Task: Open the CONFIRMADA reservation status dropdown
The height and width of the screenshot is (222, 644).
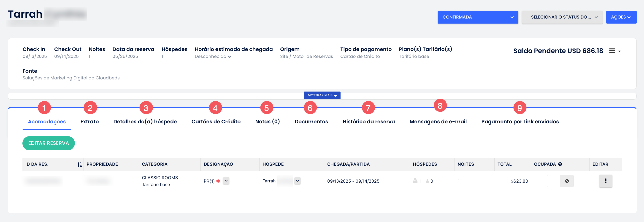Action: pyautogui.click(x=477, y=17)
